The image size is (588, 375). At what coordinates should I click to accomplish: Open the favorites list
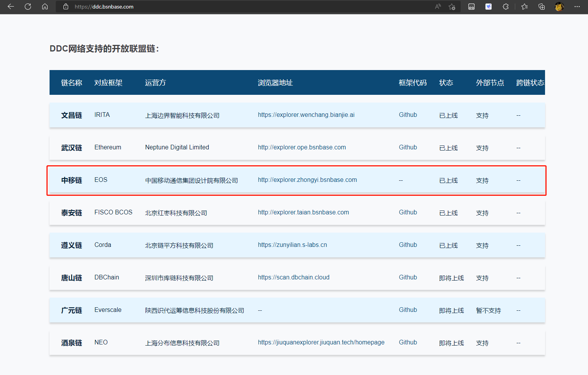click(x=525, y=7)
